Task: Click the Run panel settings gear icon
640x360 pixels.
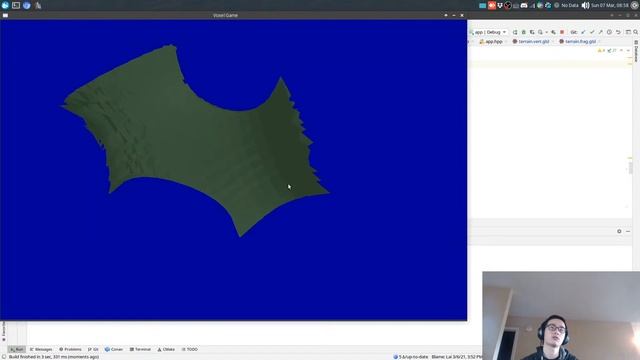Action: pyautogui.click(x=619, y=231)
